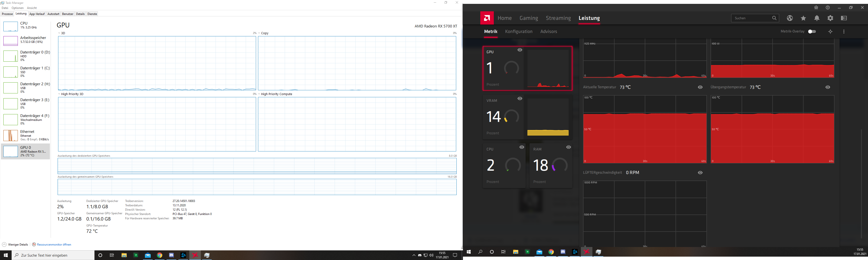Open notifications bell in Radeon Software
868x260 pixels.
pyautogui.click(x=817, y=18)
